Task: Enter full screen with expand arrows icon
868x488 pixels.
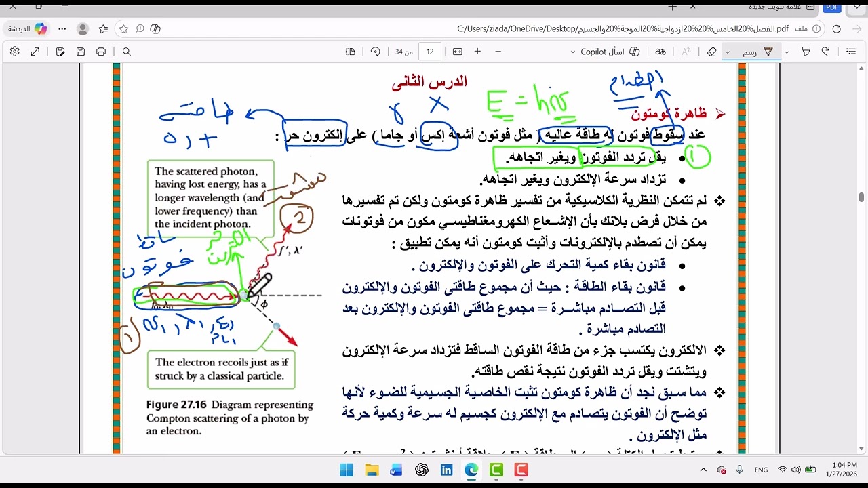Action: tap(35, 52)
